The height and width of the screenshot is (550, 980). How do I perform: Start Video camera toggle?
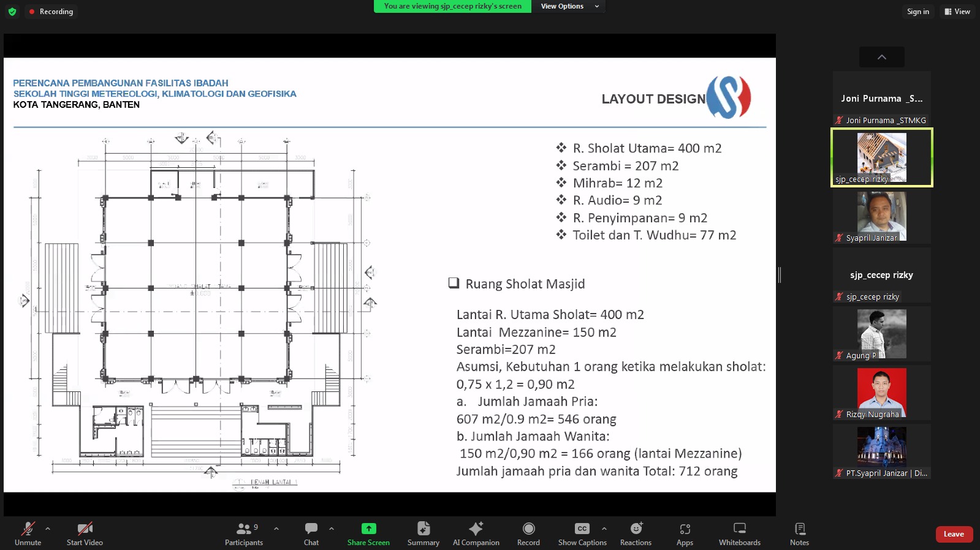tap(85, 529)
